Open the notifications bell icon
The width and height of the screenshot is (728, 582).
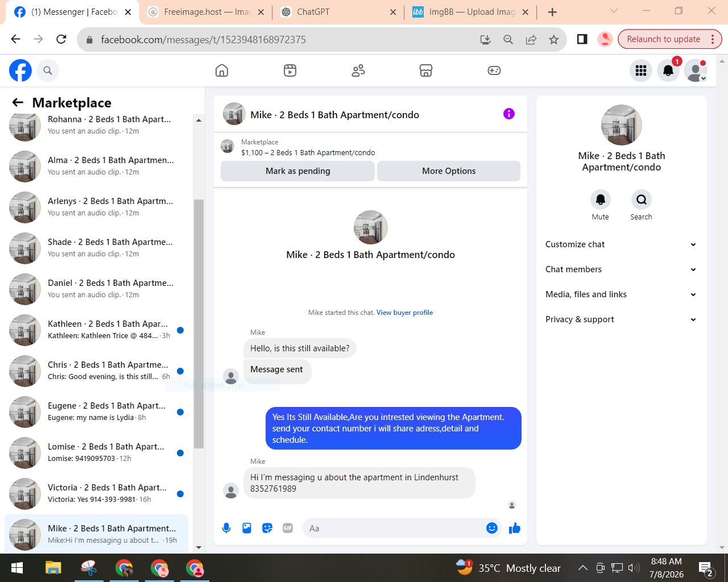(668, 70)
